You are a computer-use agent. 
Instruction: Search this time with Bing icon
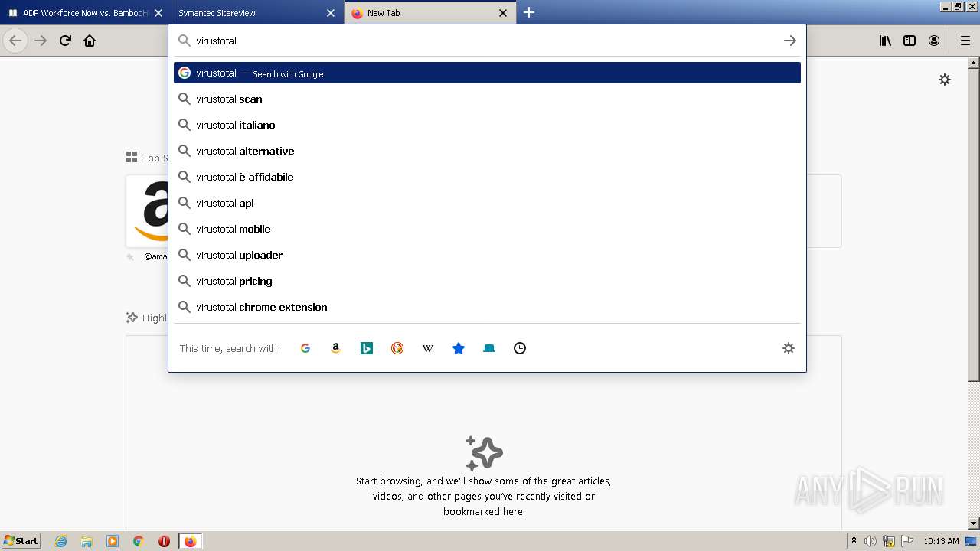click(x=367, y=348)
